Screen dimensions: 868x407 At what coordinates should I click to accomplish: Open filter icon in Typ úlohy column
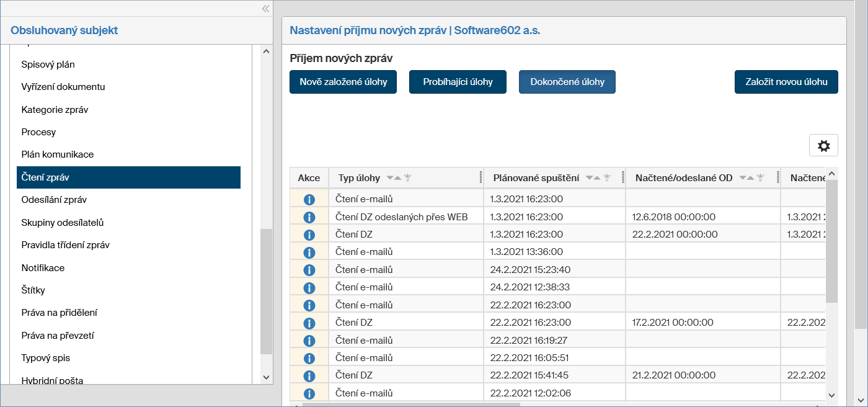[407, 178]
